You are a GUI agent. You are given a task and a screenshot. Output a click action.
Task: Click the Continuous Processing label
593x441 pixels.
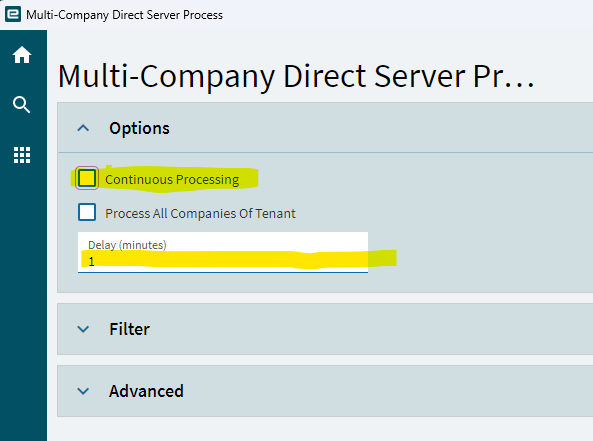click(172, 179)
